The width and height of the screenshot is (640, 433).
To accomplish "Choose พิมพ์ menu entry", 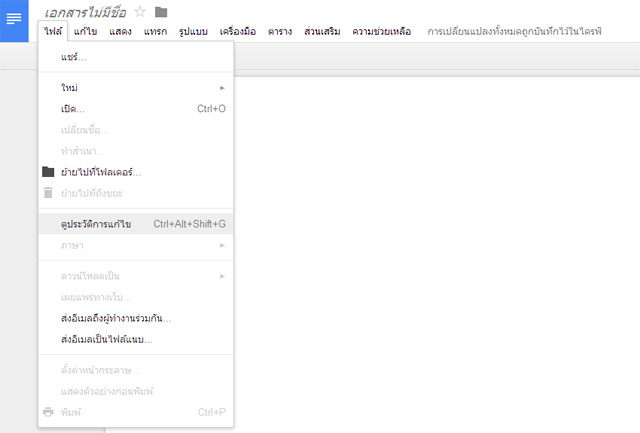I will [136, 412].
